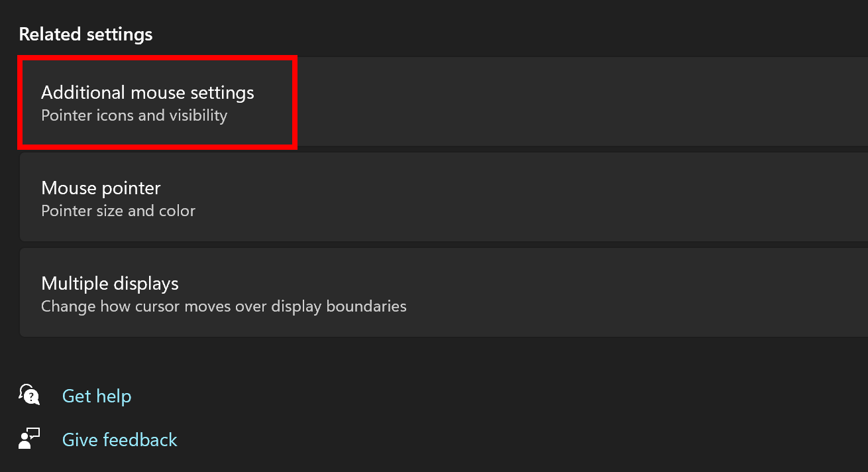This screenshot has height=472, width=868.
Task: Click the Get help question bubble icon
Action: point(29,395)
